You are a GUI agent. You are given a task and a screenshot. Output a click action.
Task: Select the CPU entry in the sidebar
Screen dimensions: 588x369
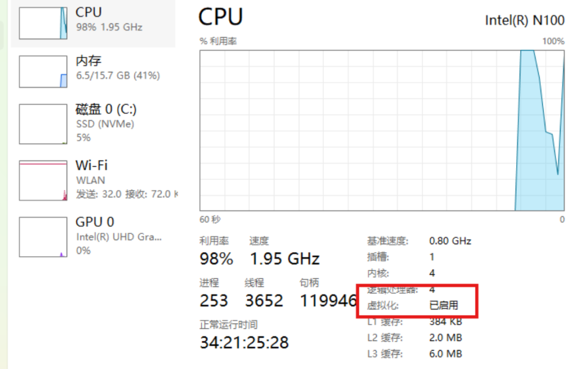tap(89, 13)
